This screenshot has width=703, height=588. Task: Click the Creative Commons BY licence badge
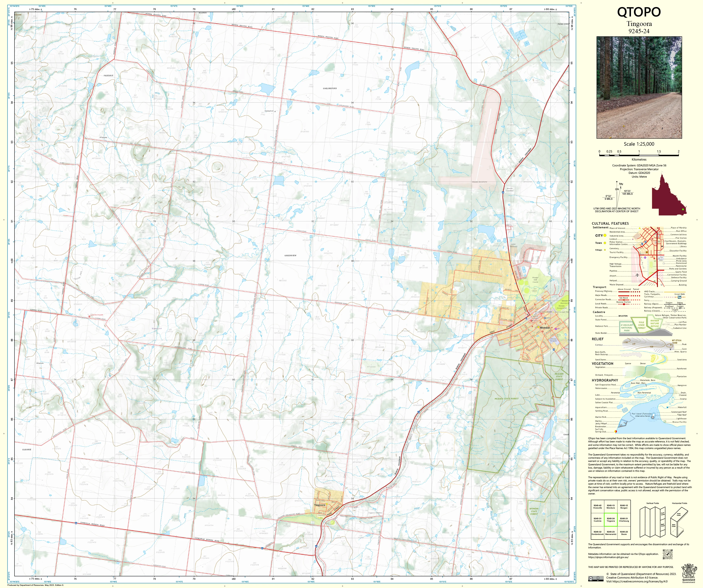coord(596,578)
